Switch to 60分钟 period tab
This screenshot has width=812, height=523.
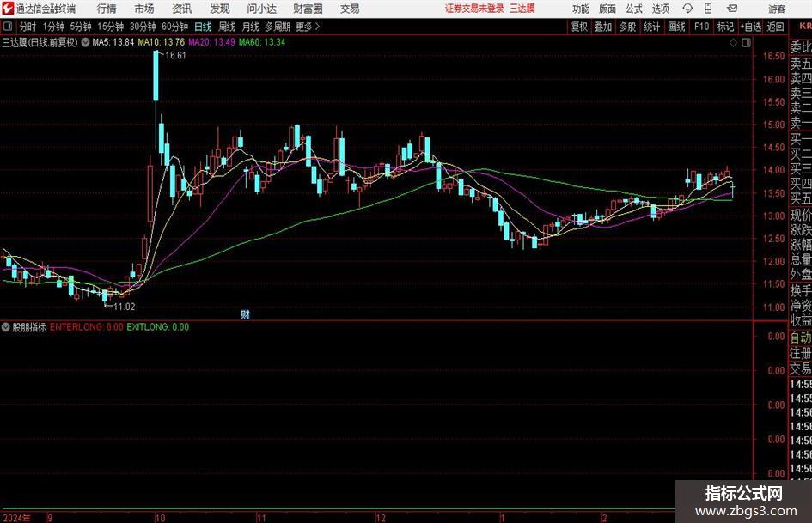174,27
